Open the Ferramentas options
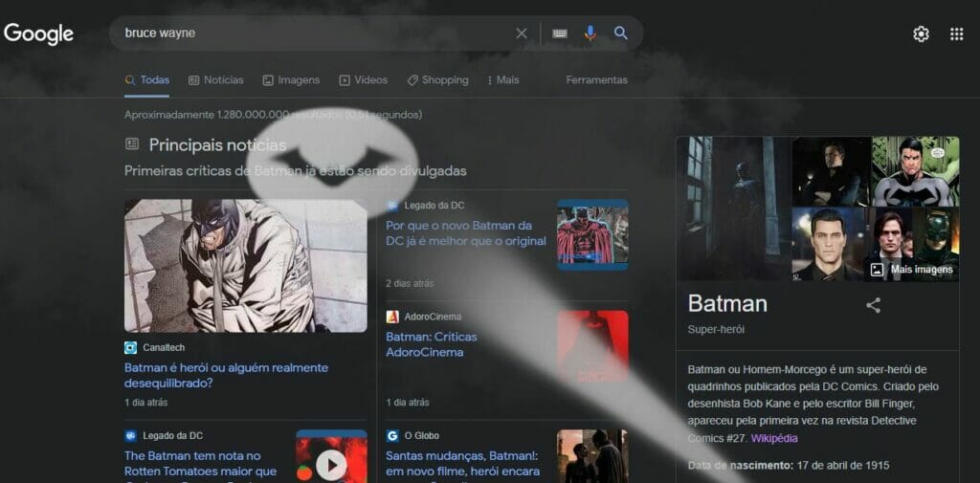The height and width of the screenshot is (483, 980). pyautogui.click(x=596, y=80)
